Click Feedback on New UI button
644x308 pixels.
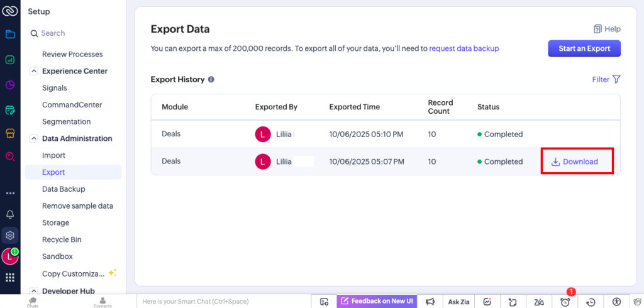pos(377,302)
